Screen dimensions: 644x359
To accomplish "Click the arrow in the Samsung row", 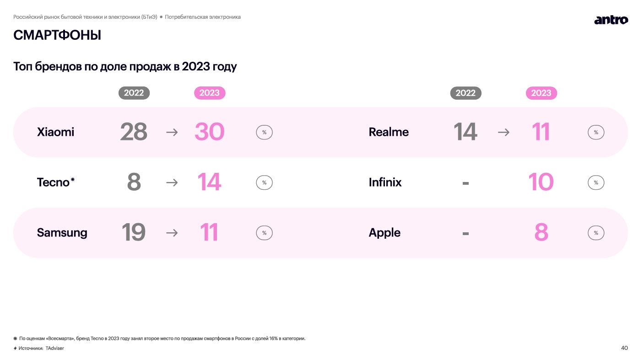I will (172, 233).
